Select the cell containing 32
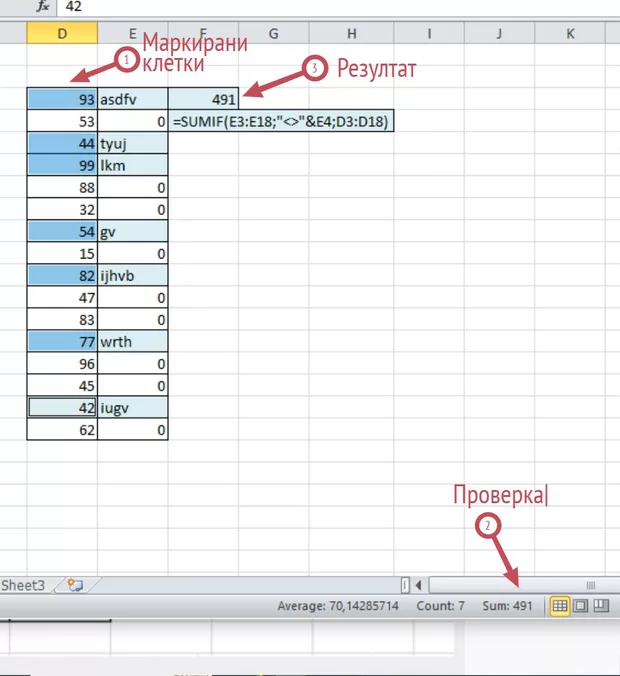The image size is (620, 676). click(x=62, y=210)
